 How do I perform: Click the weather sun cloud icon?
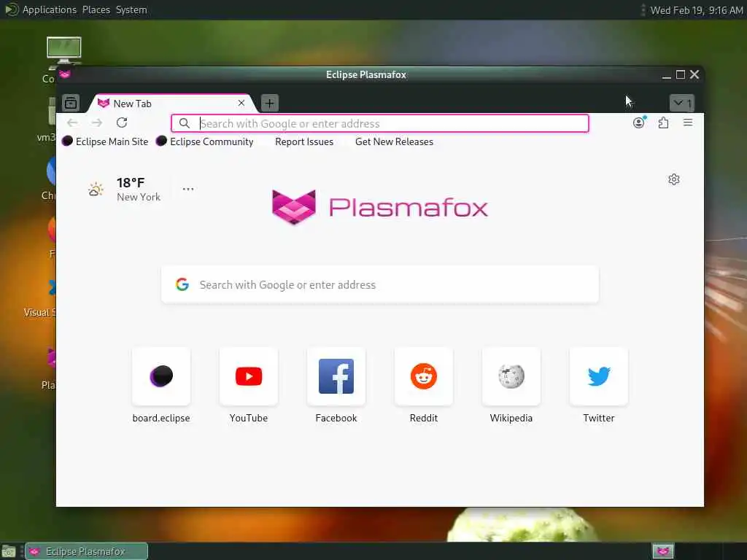pyautogui.click(x=96, y=189)
